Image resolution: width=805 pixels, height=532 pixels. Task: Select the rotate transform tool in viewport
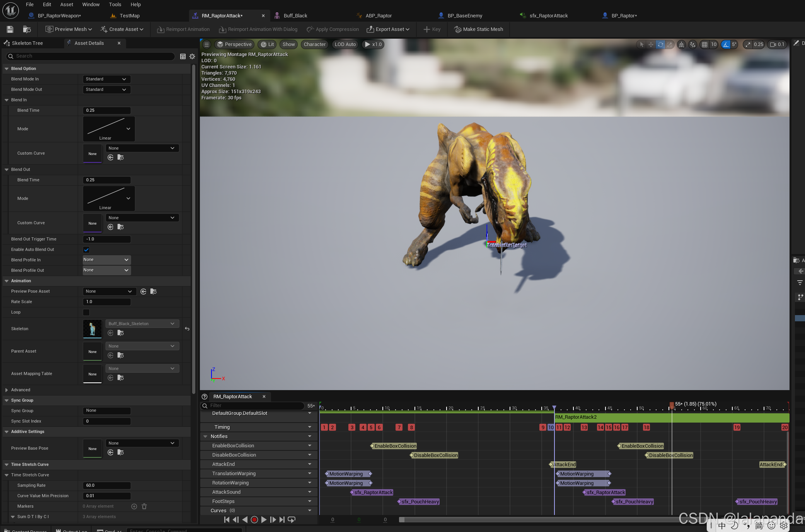click(x=660, y=44)
